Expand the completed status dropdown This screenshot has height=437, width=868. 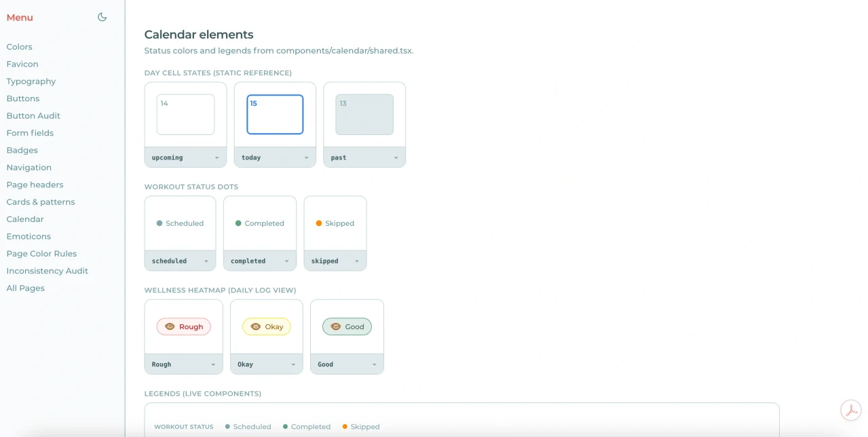click(260, 261)
